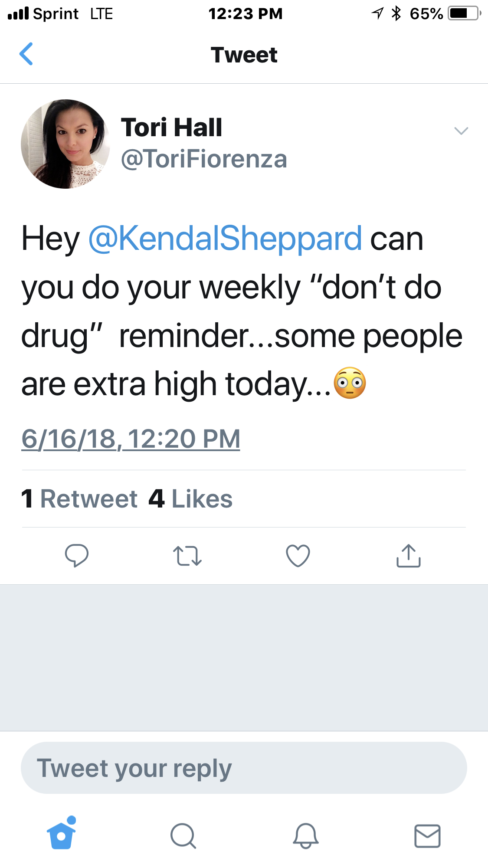Tap the reply speech bubble icon
The image size is (488, 868).
coord(77,555)
